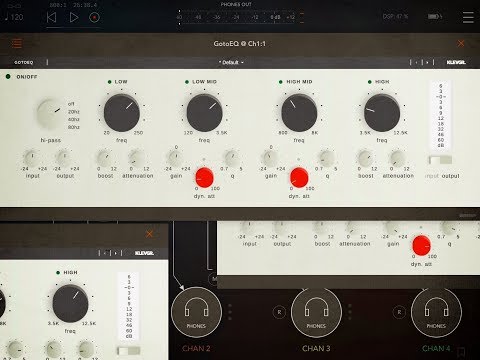Click the LOW band freq knob
The height and width of the screenshot is (360, 480).
point(122,113)
